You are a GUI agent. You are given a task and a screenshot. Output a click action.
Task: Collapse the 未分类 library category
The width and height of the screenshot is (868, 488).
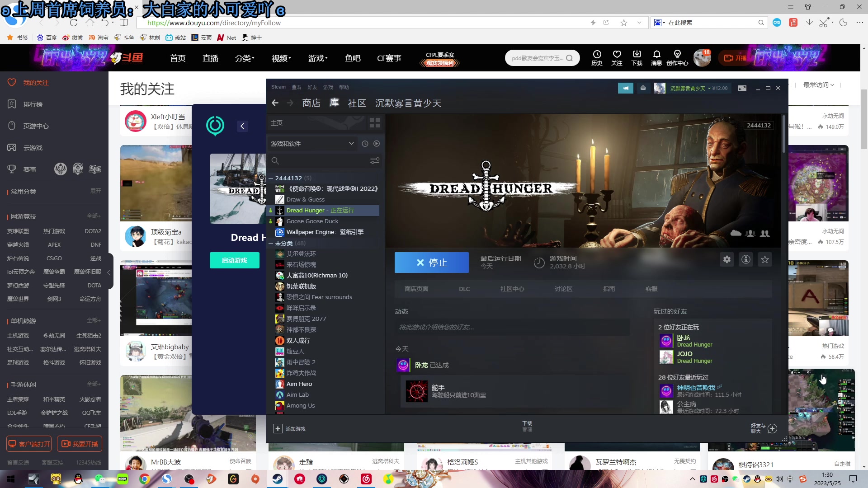[271, 243]
